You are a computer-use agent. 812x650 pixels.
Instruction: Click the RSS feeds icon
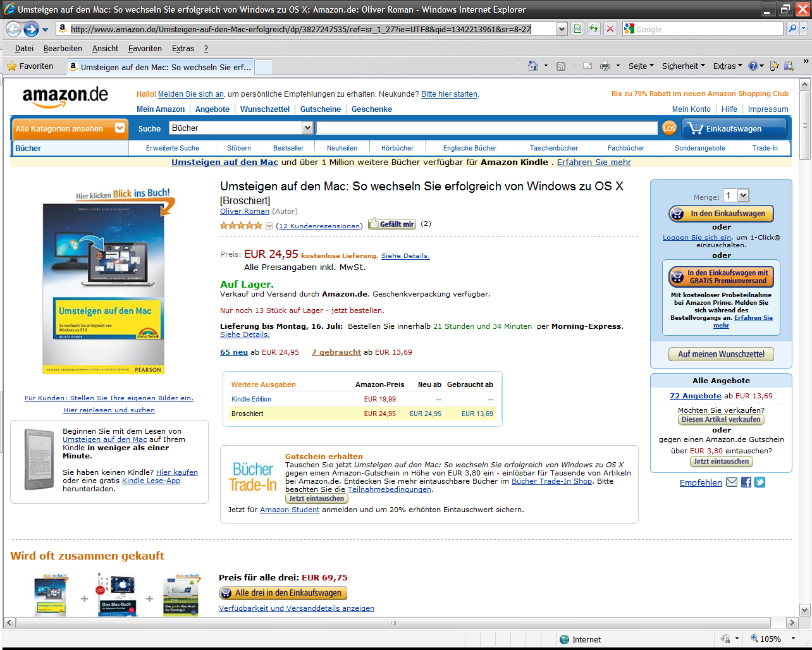coord(561,66)
